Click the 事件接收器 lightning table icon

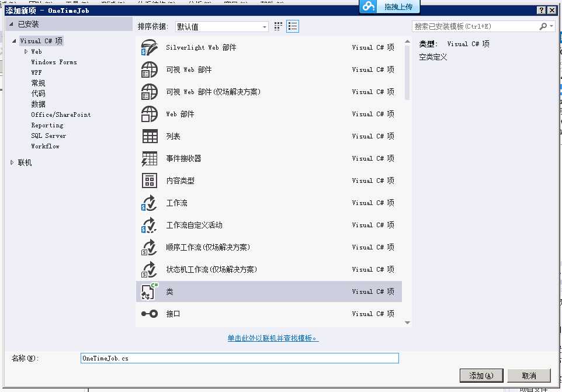149,158
